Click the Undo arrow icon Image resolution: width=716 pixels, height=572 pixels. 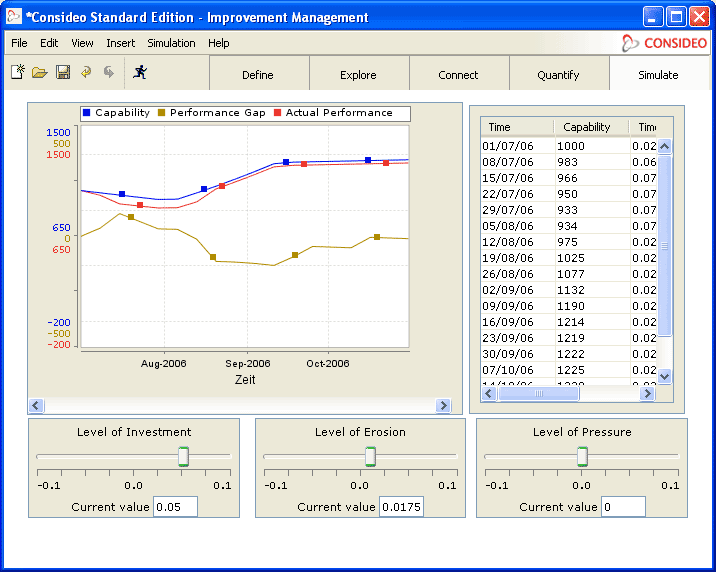click(x=86, y=72)
